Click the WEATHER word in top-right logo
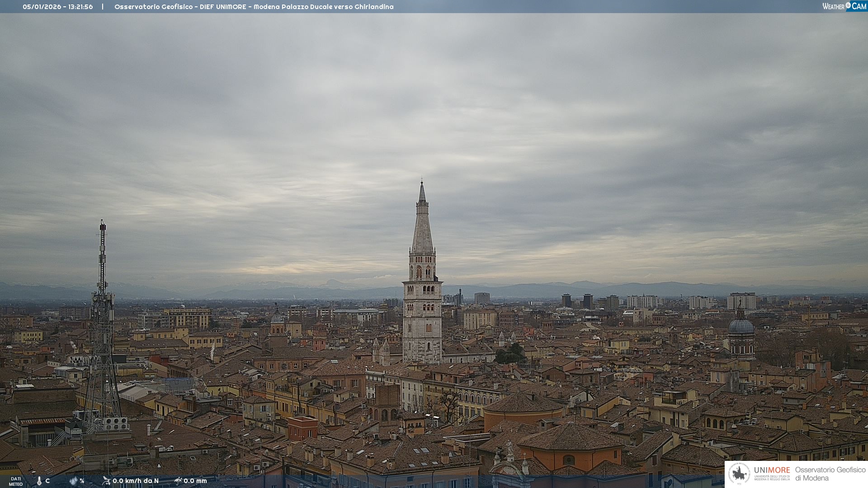Image resolution: width=868 pixels, height=488 pixels. coord(833,6)
